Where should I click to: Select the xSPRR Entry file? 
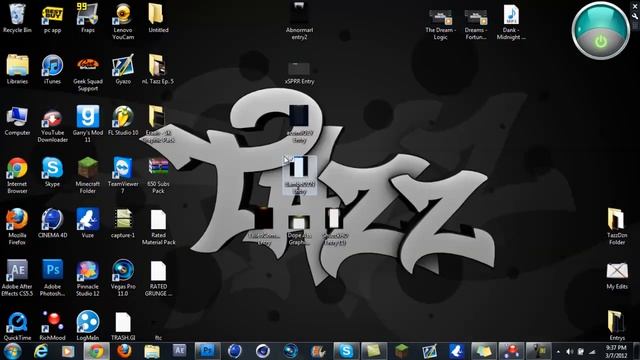point(299,73)
